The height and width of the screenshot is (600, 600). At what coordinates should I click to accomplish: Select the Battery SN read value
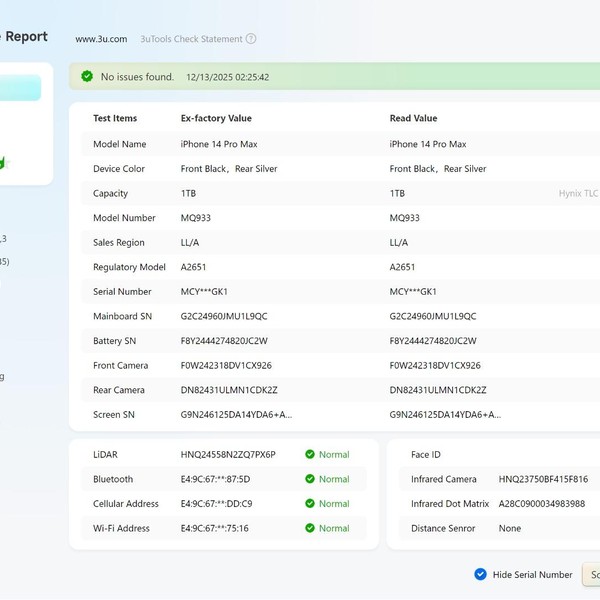433,341
